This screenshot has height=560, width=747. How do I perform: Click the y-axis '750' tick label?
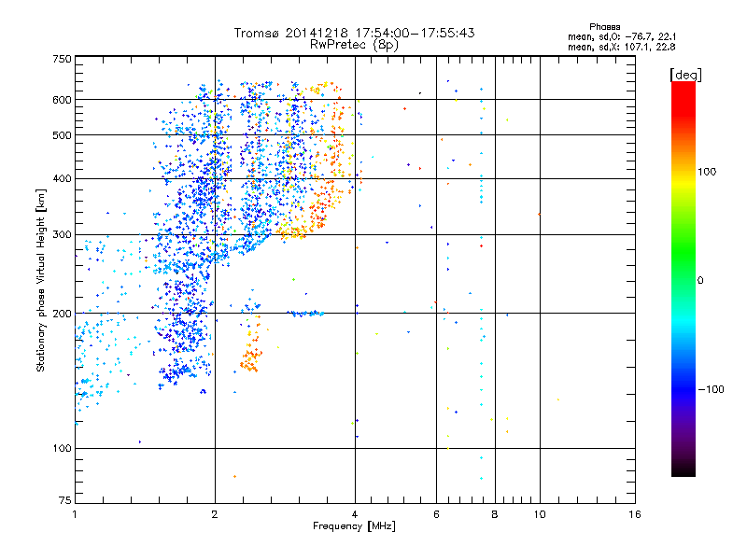62,59
